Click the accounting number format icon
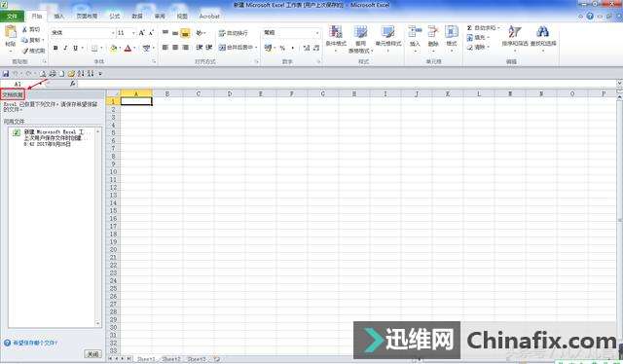Screen dimensions: 623x364 click(269, 48)
